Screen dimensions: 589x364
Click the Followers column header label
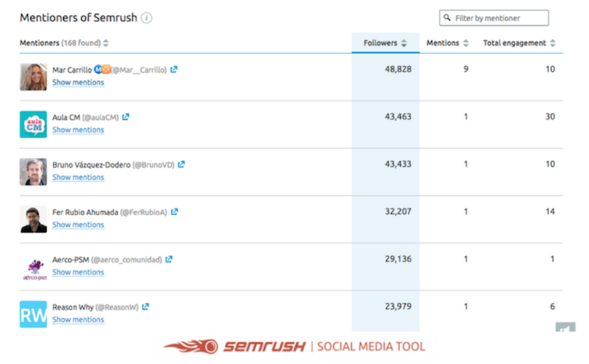(x=380, y=43)
